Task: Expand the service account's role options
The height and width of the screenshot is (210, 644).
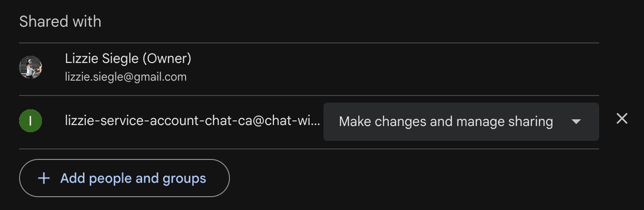Action: point(461,122)
